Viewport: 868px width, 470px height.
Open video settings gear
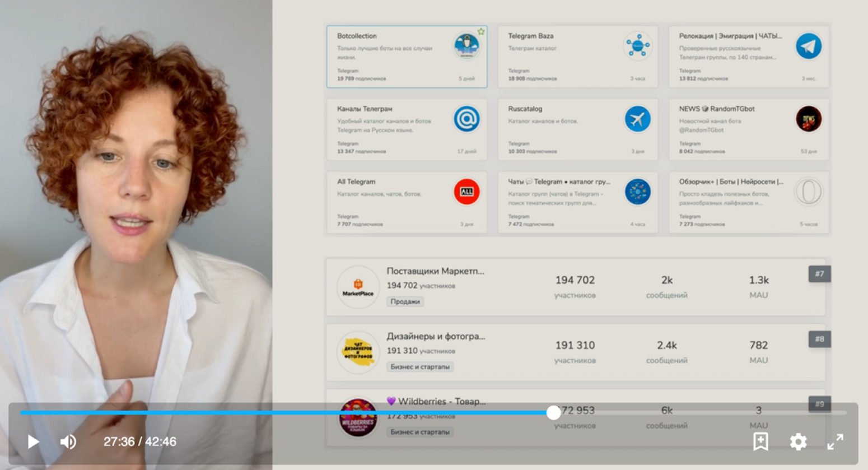(798, 441)
